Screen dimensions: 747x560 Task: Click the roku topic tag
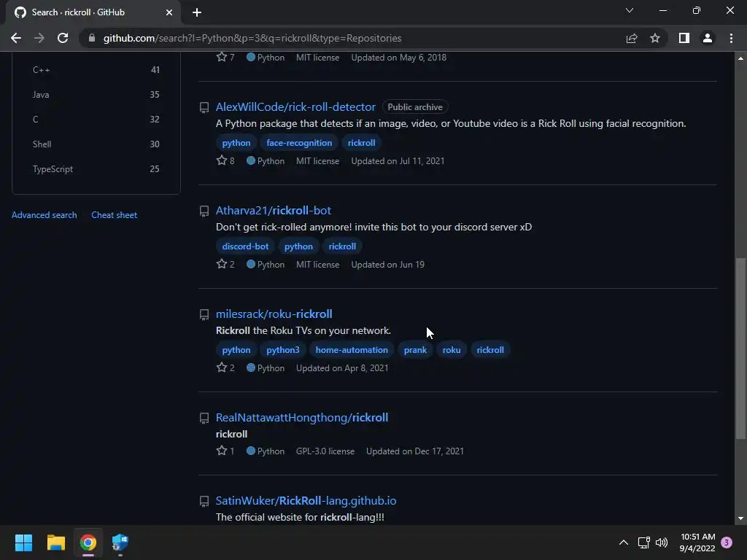click(452, 350)
